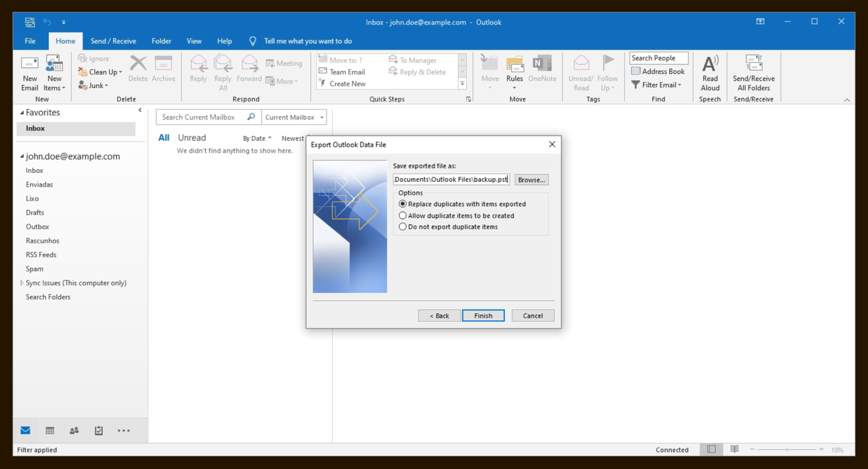Click the zoom in plus button
This screenshot has height=469, width=868.
coord(821,449)
